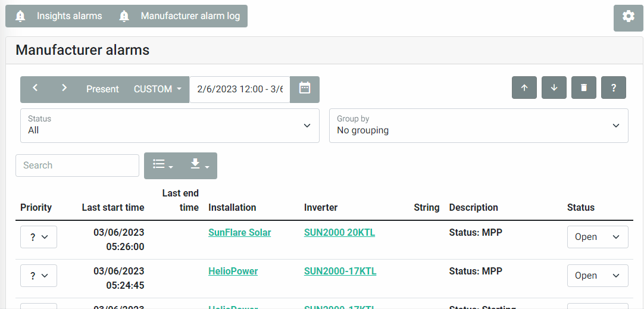
Task: Sort by Last start time header
Action: click(113, 208)
